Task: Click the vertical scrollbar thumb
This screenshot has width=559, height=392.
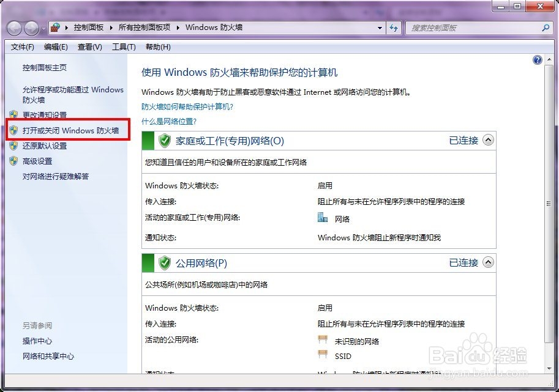Action: pyautogui.click(x=549, y=204)
